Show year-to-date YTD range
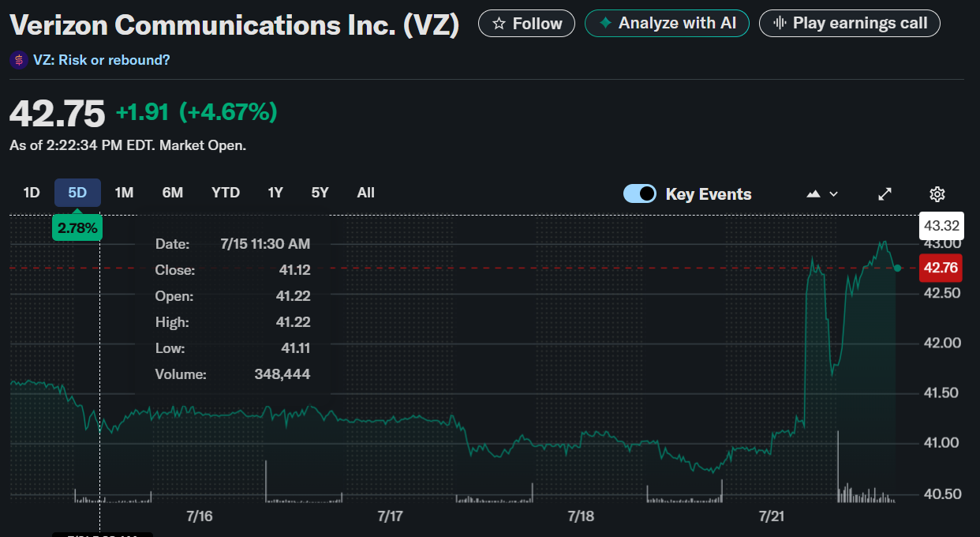 (x=226, y=193)
